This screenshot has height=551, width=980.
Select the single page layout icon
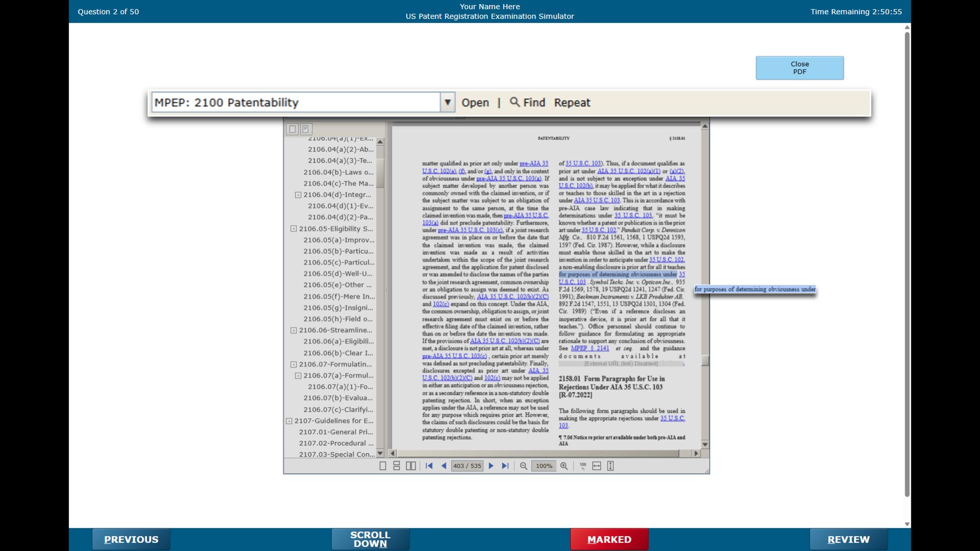[382, 465]
